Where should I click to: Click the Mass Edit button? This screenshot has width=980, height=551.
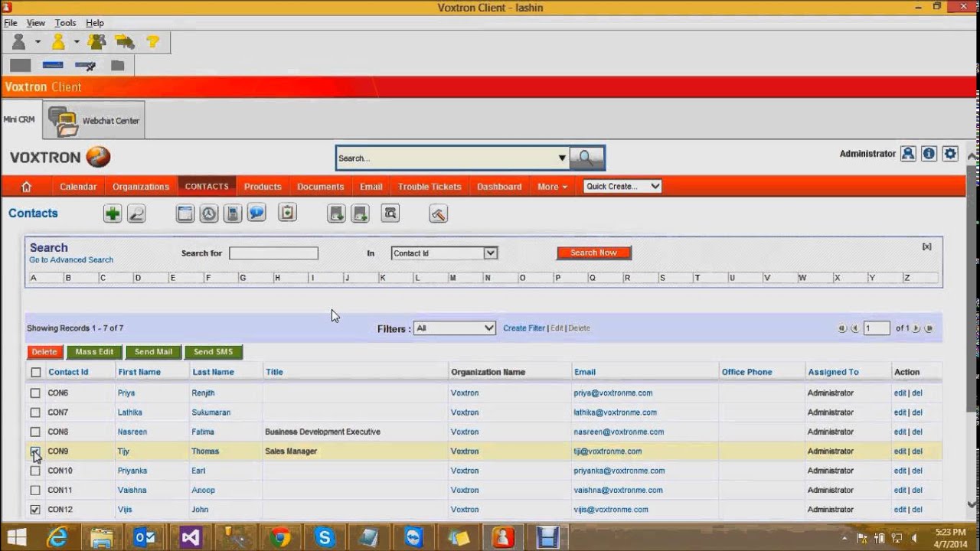[94, 352]
